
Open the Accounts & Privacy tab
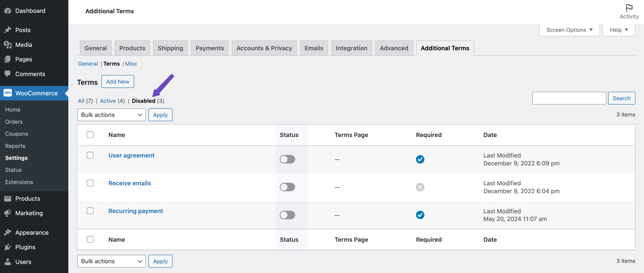pos(264,48)
